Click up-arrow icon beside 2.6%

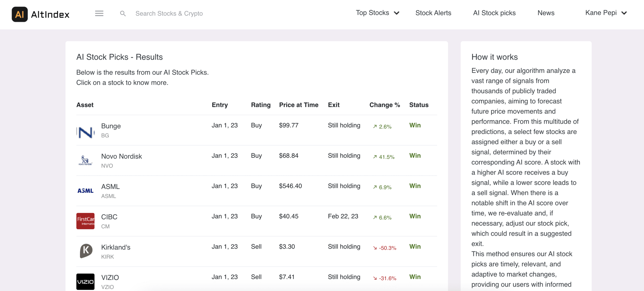375,127
